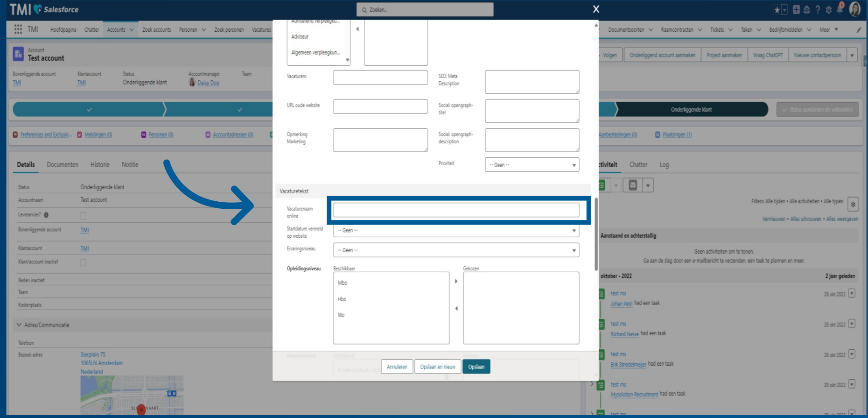
Task: Click the Preferences and Exclusions related list icon
Action: pos(15,135)
